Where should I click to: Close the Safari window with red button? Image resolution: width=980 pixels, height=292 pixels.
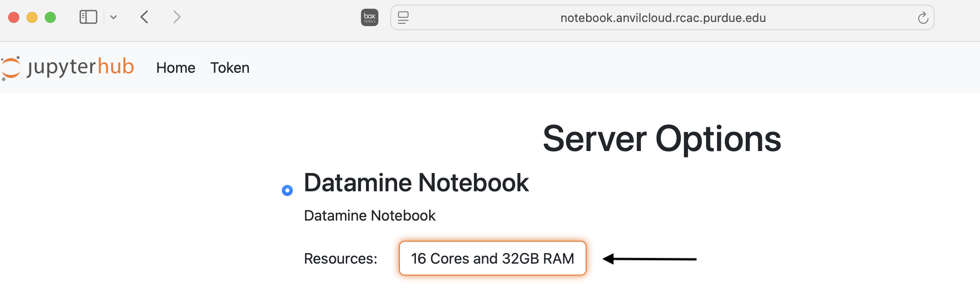point(14,17)
